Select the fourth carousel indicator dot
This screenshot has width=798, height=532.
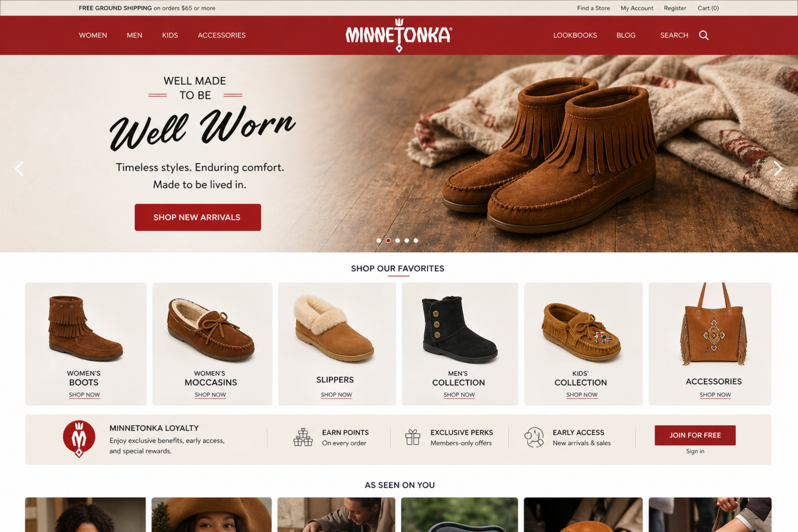pyautogui.click(x=406, y=240)
